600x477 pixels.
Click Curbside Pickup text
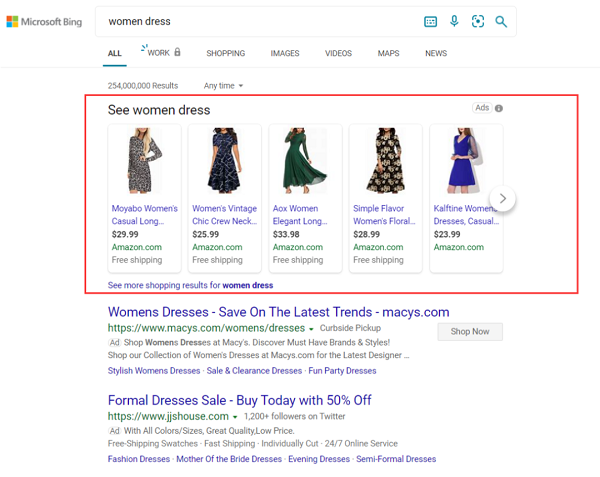(x=350, y=328)
